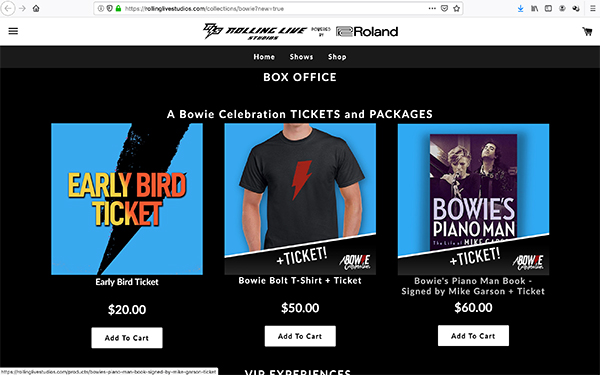
Task: Bookmark this page with star icon
Action: [457, 8]
